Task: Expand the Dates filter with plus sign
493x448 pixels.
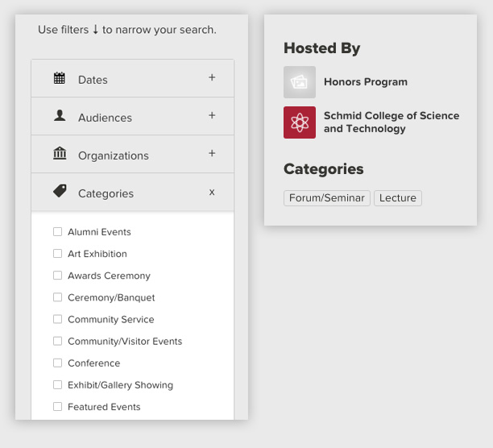Action: pos(212,78)
